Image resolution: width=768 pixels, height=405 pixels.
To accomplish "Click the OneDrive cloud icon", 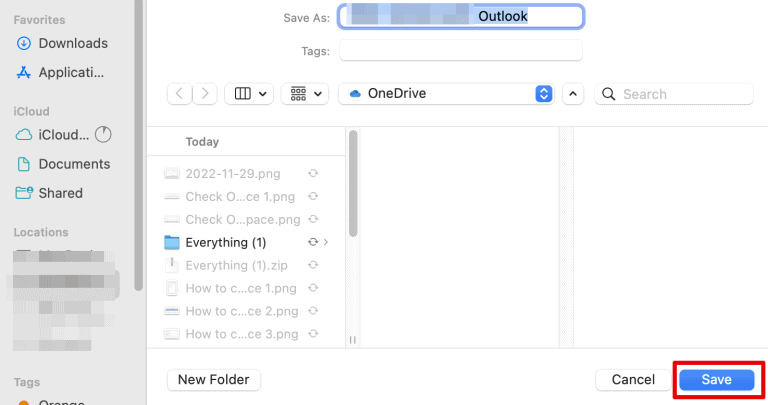I will (355, 94).
